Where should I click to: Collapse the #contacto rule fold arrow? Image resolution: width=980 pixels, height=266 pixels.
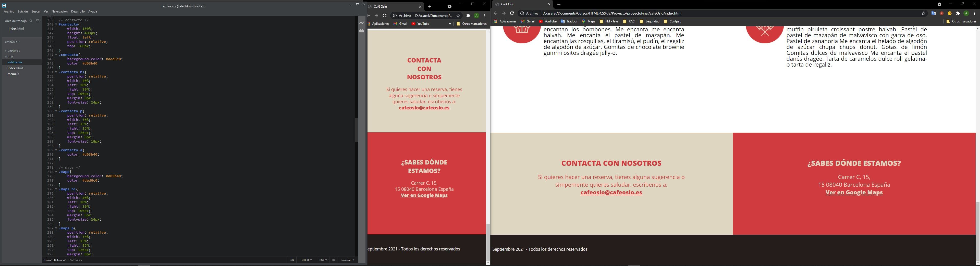[x=56, y=24]
